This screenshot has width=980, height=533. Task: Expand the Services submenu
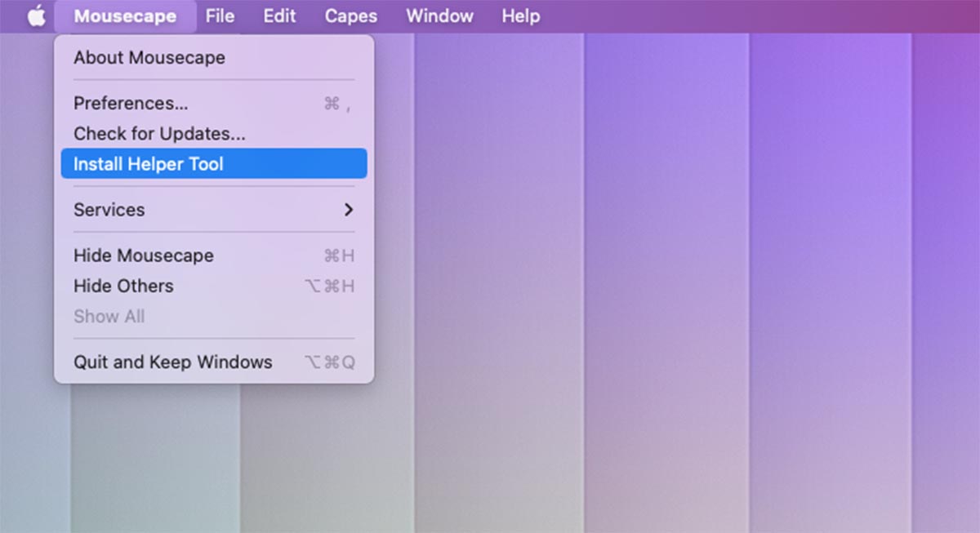(x=214, y=210)
